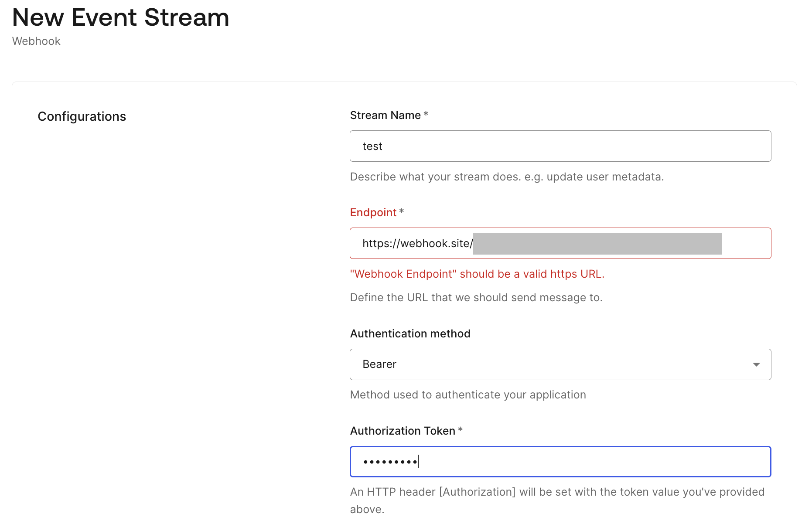Click the Webhook subtitle under the heading
This screenshot has height=524, width=812.
click(x=36, y=41)
